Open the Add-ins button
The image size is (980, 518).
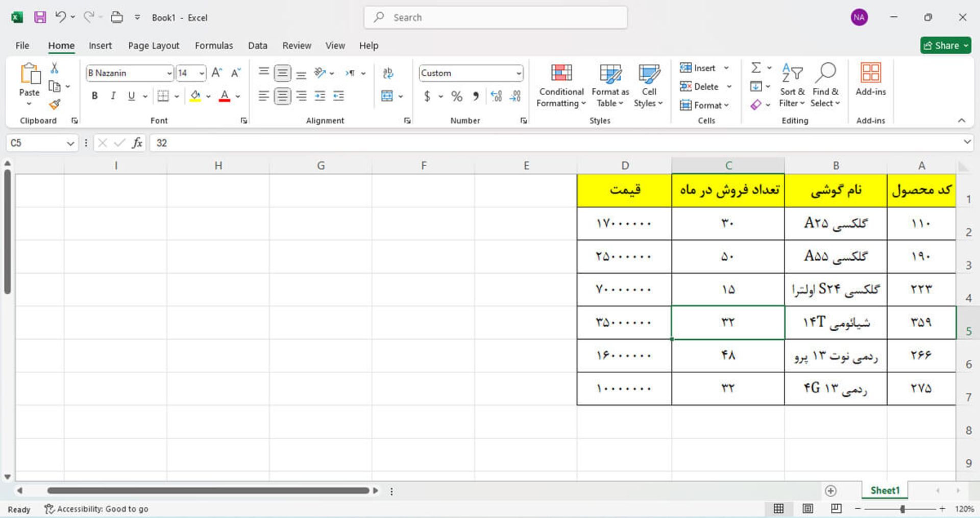(871, 80)
